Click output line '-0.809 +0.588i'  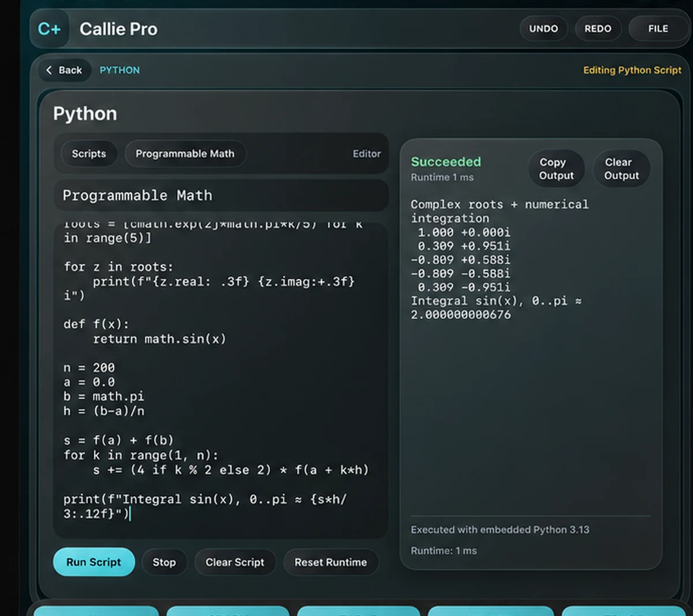pyautogui.click(x=460, y=260)
